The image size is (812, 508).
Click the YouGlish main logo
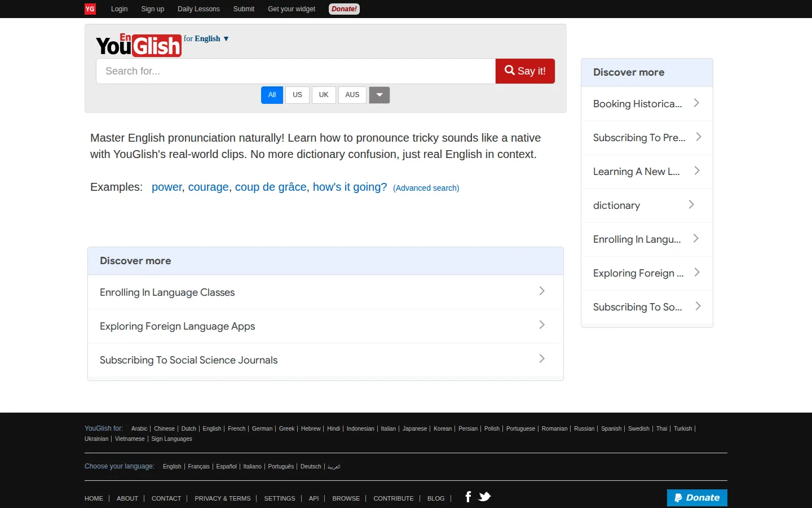click(x=139, y=45)
